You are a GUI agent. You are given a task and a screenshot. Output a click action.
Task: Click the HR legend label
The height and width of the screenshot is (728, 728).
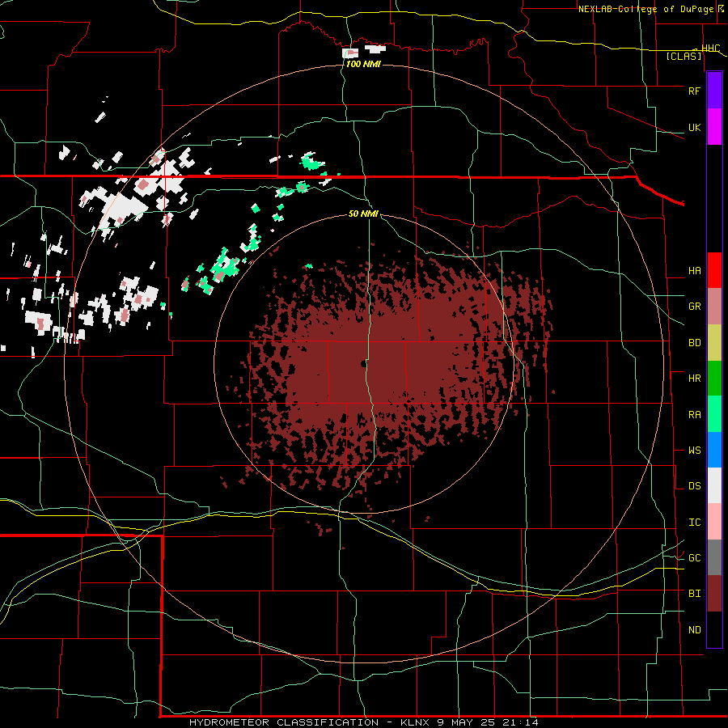(x=694, y=379)
